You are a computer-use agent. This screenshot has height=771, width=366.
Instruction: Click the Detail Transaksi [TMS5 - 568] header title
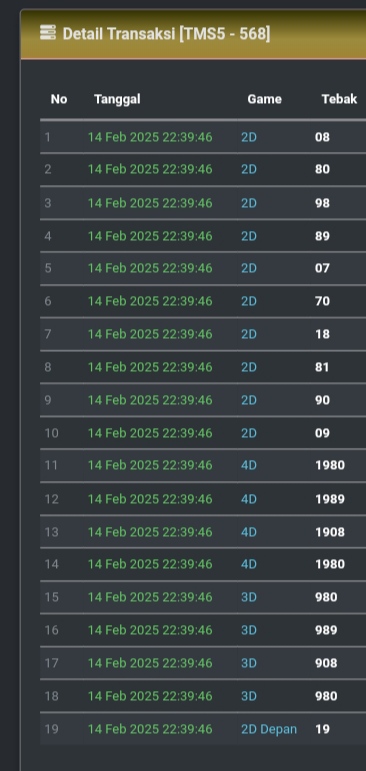pyautogui.click(x=166, y=34)
